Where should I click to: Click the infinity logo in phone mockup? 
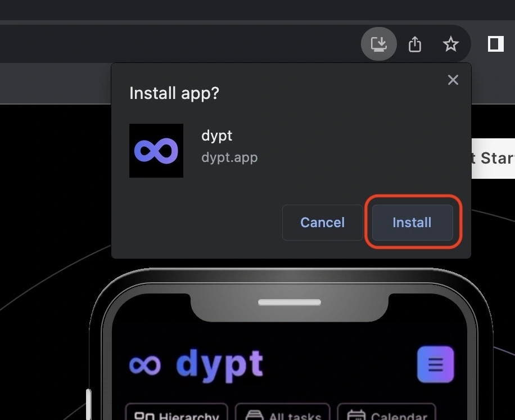pos(145,365)
